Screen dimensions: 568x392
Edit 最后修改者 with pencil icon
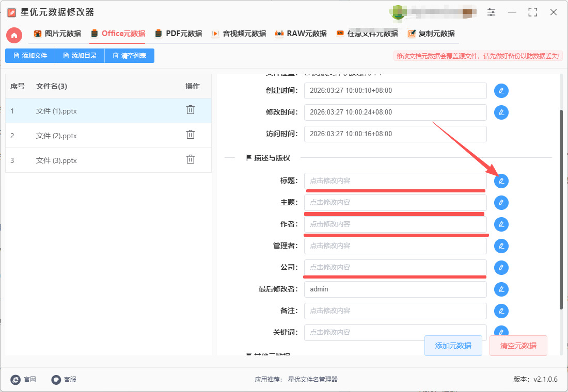click(x=501, y=289)
